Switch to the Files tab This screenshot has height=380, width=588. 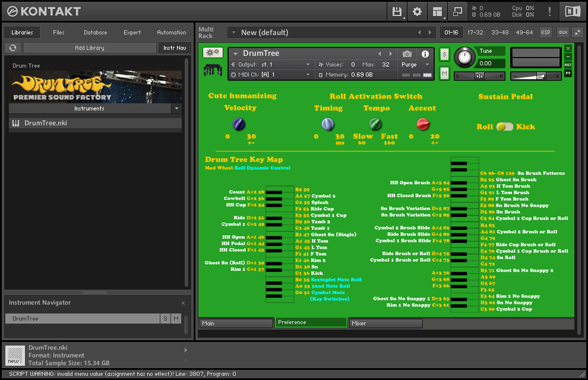58,33
